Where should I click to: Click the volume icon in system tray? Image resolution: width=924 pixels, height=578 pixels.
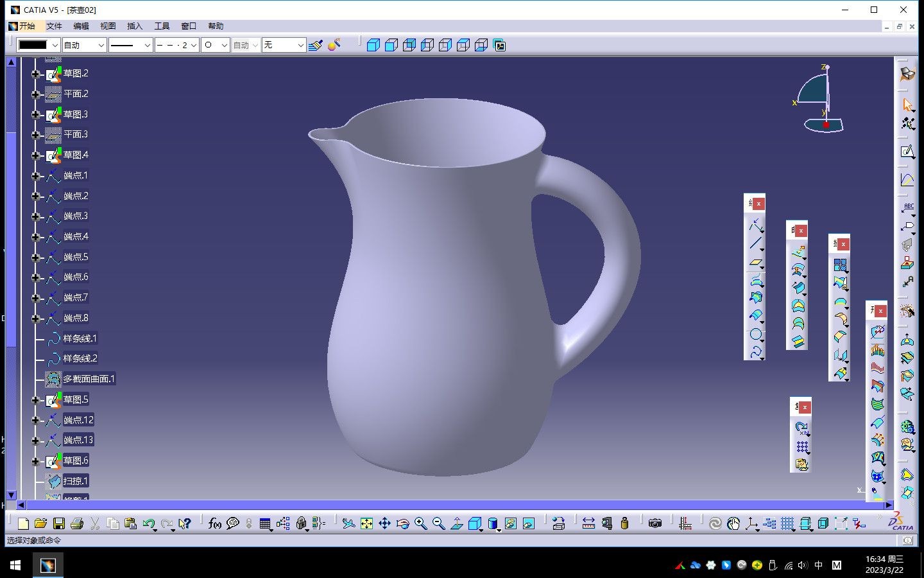coord(803,565)
